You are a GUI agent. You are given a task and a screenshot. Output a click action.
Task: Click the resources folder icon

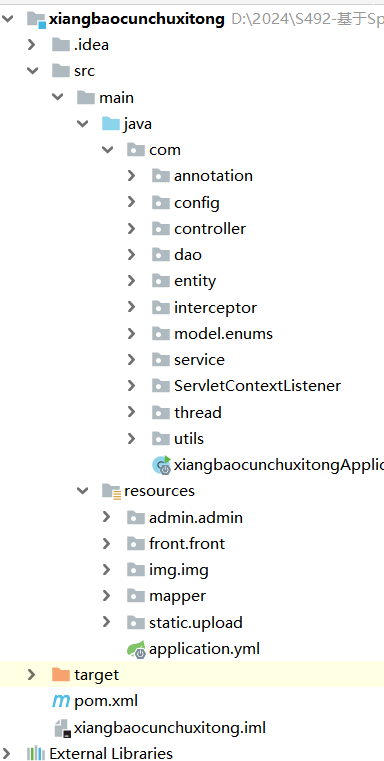[111, 491]
